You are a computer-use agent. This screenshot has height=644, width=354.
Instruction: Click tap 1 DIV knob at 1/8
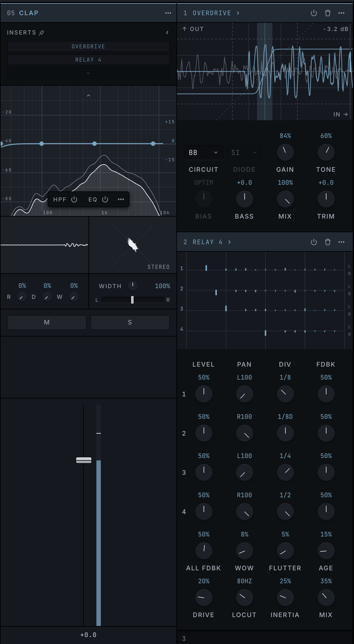(x=285, y=394)
